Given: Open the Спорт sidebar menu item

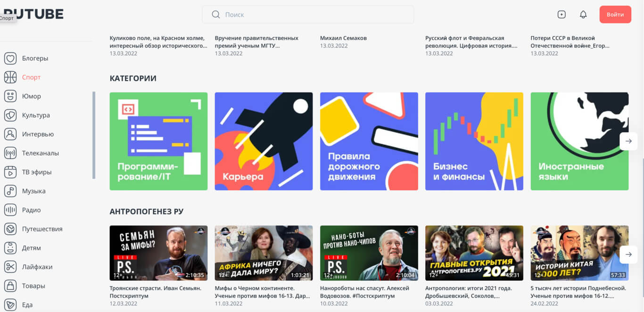Looking at the screenshot, I should 31,77.
